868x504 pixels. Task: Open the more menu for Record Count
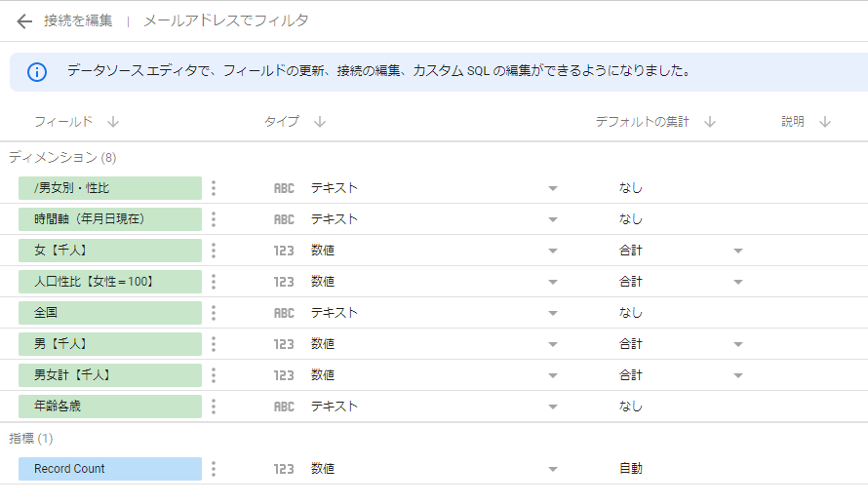tap(214, 469)
